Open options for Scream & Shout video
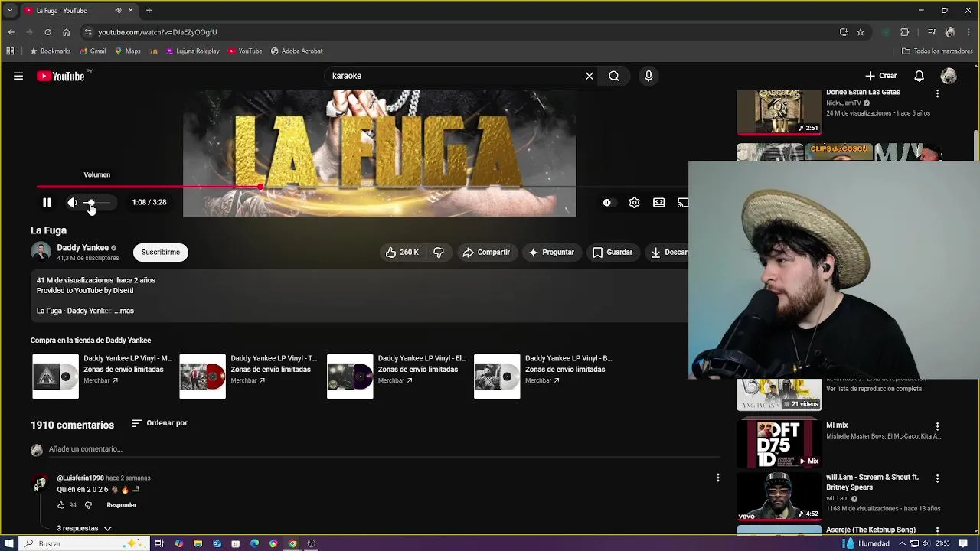 [x=937, y=478]
